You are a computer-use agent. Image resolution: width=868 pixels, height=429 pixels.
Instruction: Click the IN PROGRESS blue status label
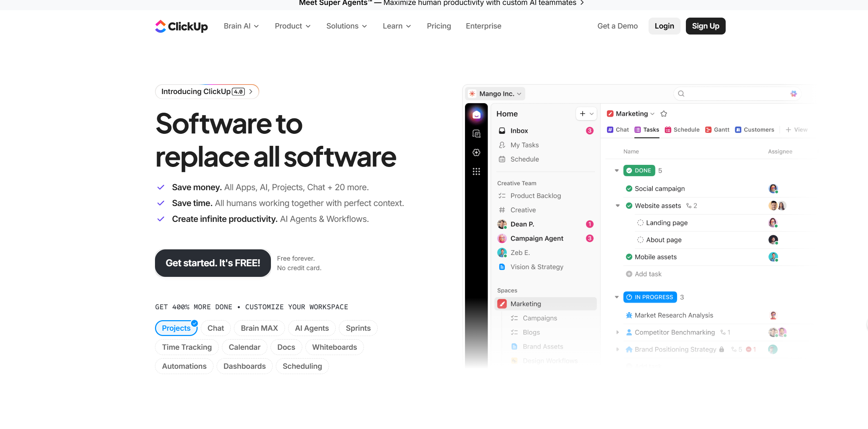650,297
